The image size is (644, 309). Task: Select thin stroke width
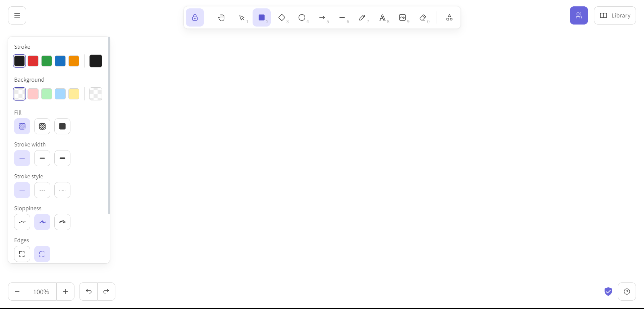(22, 158)
